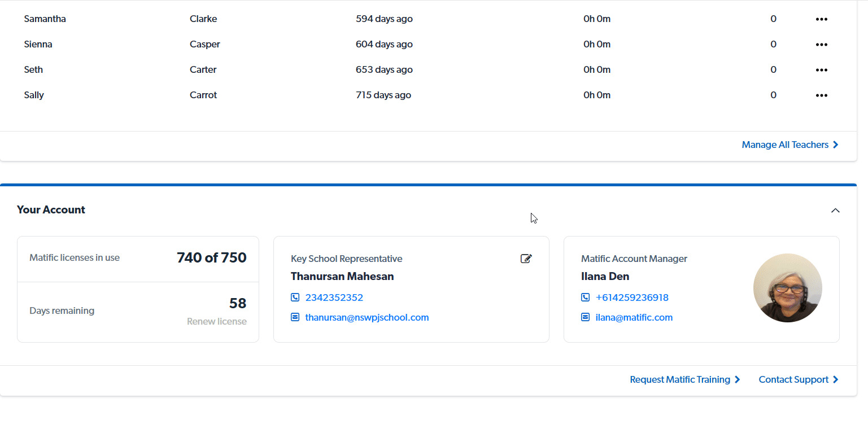The width and height of the screenshot is (868, 433).
Task: Click phone icon beside +614259236918
Action: click(585, 298)
